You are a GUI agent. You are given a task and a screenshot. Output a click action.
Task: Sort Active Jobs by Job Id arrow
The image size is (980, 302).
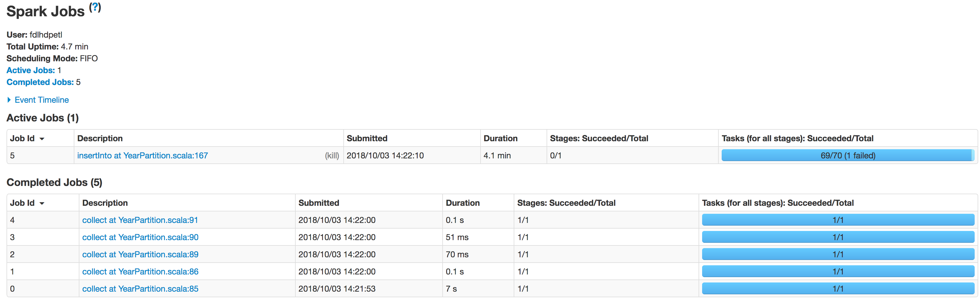click(x=42, y=139)
